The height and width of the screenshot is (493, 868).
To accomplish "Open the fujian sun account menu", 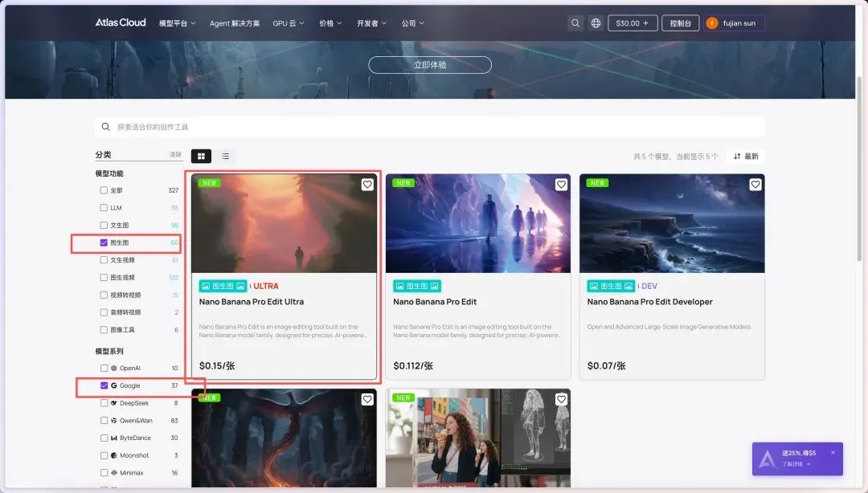I will [x=735, y=23].
